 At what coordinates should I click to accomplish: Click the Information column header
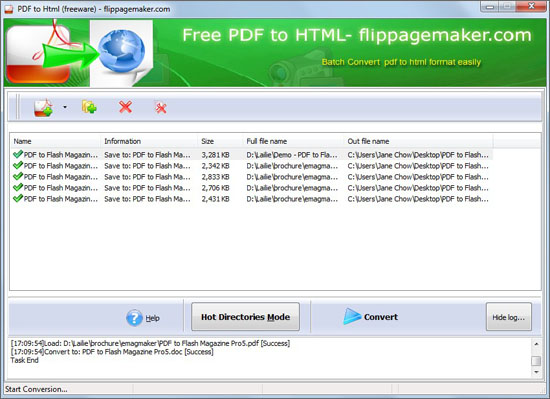pos(149,141)
